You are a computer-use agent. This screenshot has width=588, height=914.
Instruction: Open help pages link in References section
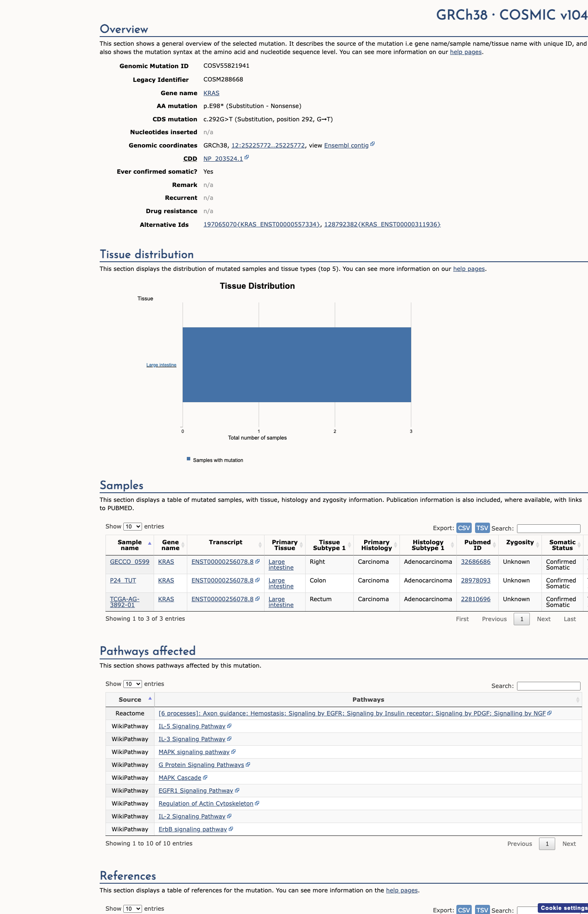[402, 890]
